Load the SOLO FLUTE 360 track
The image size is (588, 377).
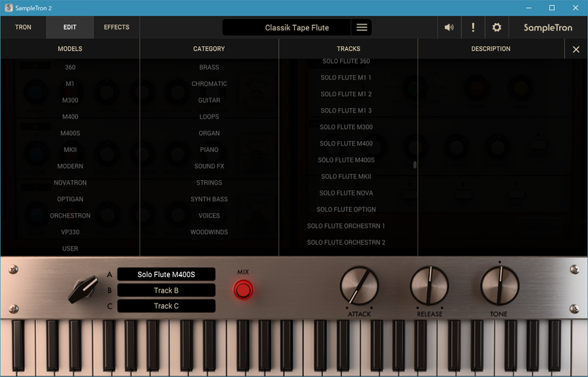[346, 61]
